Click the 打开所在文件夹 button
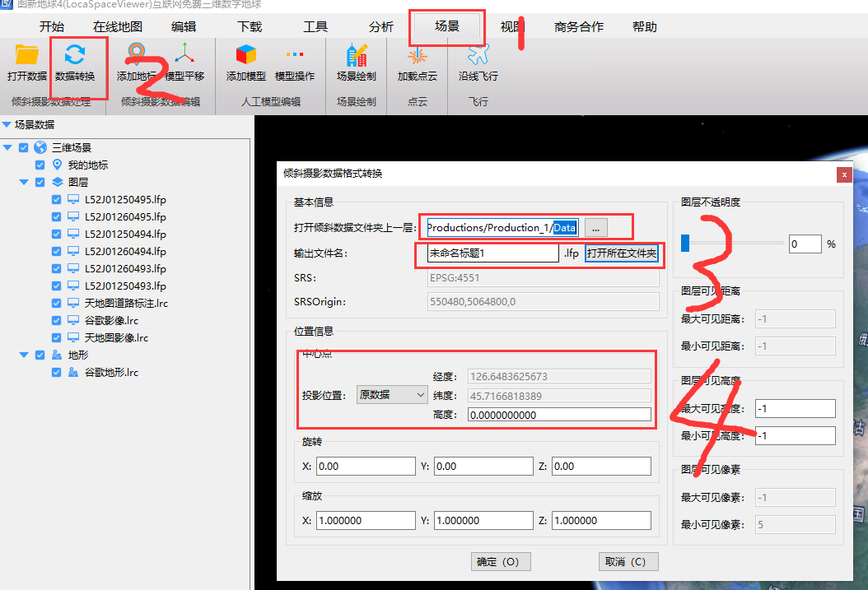 coord(622,254)
